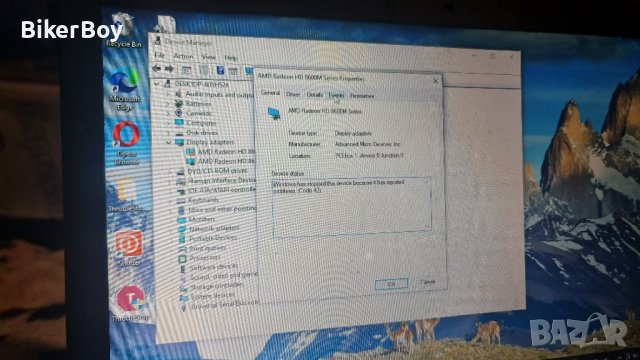
Task: Click OK in the Properties dialog
Action: point(391,284)
